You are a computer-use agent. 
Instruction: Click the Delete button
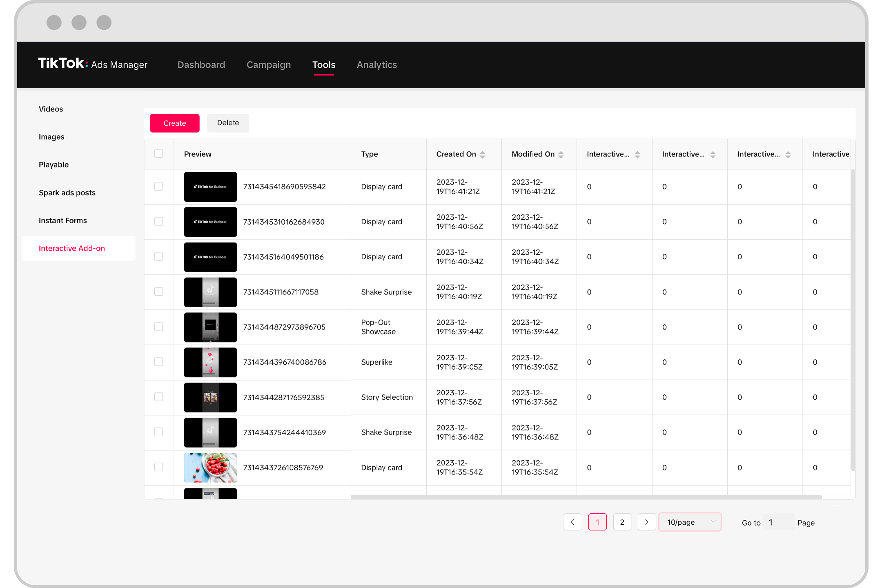click(228, 123)
